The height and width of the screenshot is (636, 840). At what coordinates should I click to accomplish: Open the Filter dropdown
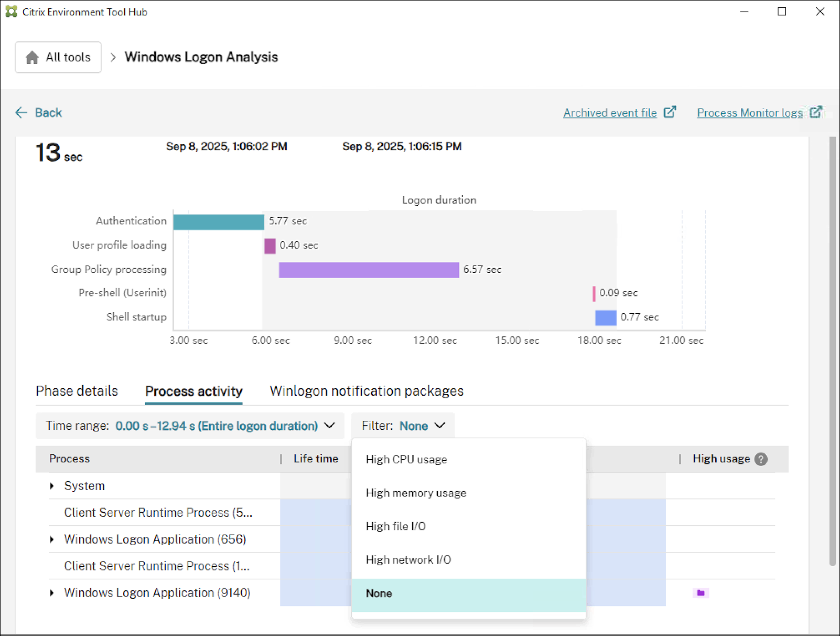point(440,426)
